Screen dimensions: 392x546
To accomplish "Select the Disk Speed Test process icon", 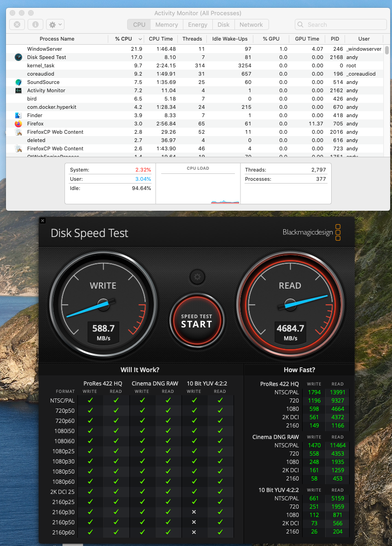I will click(x=18, y=57).
